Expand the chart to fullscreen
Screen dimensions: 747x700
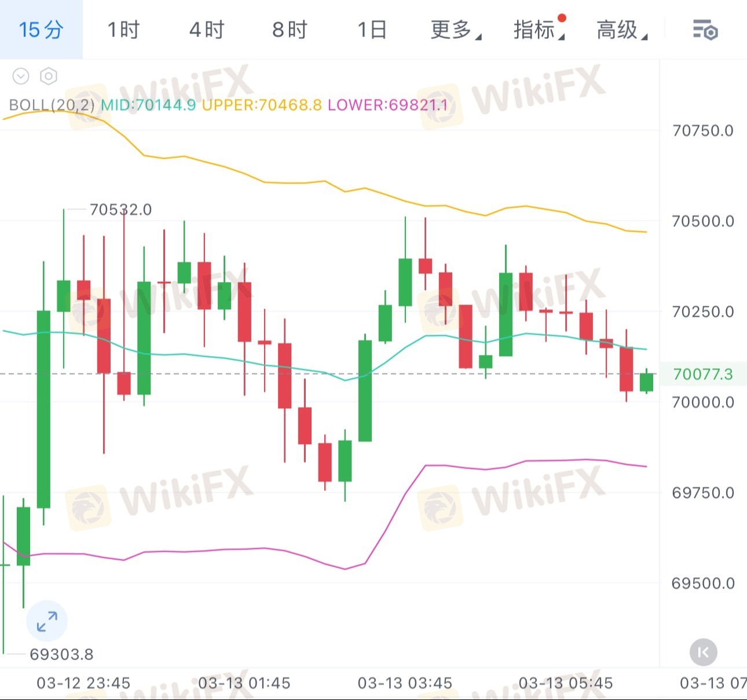pyautogui.click(x=47, y=621)
